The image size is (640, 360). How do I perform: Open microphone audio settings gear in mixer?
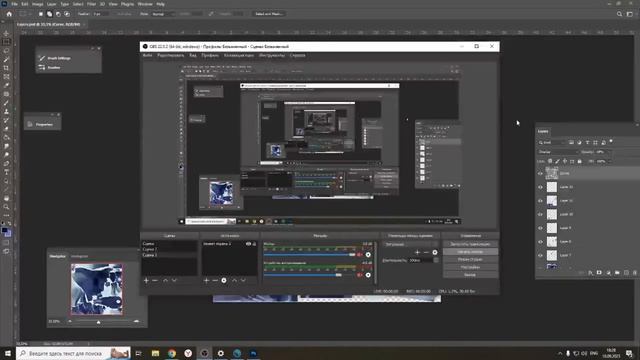pos(368,255)
